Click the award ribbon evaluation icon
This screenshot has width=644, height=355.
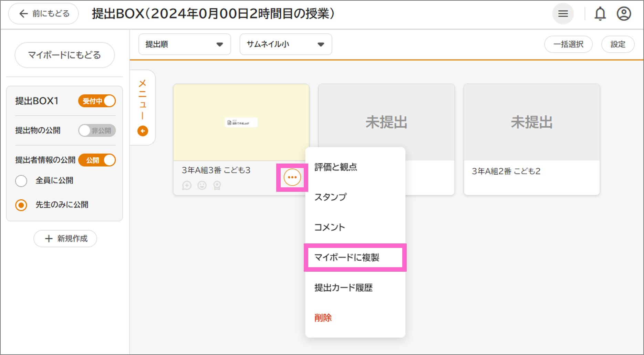(217, 186)
